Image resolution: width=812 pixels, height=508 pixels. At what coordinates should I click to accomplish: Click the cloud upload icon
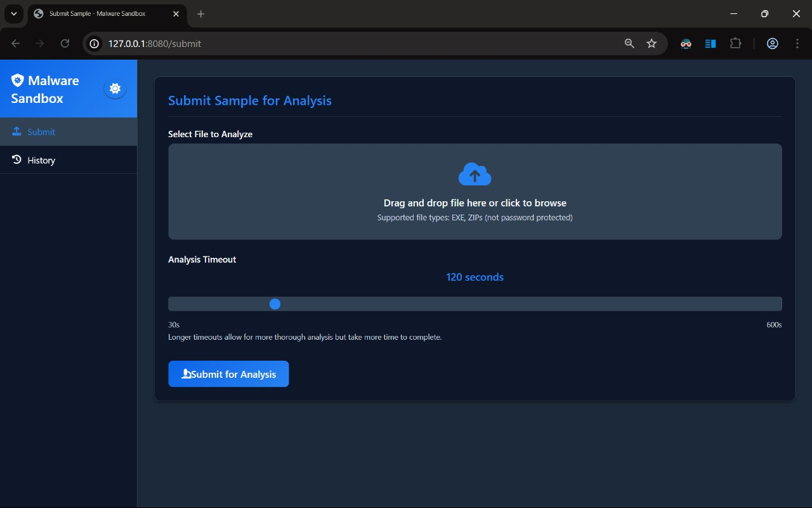pos(475,174)
